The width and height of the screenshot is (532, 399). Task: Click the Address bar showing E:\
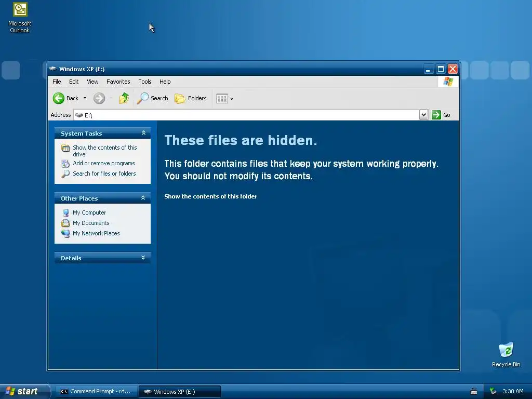coord(246,115)
